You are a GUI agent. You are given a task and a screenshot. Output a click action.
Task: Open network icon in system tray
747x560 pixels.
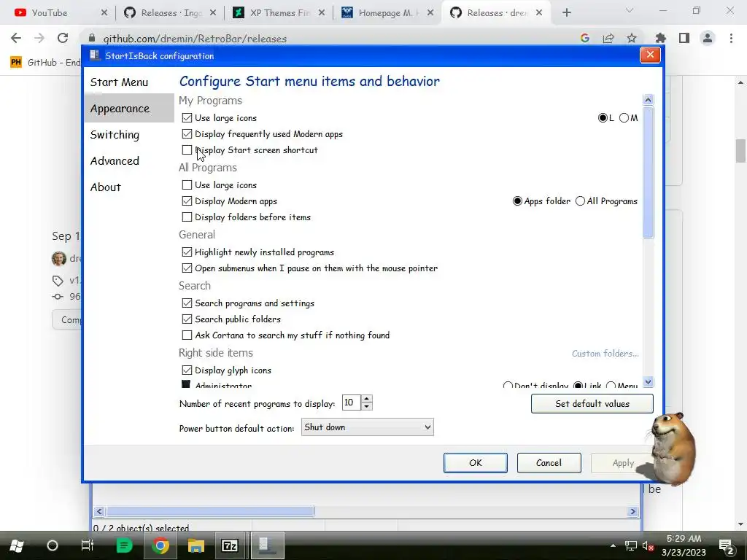631,545
